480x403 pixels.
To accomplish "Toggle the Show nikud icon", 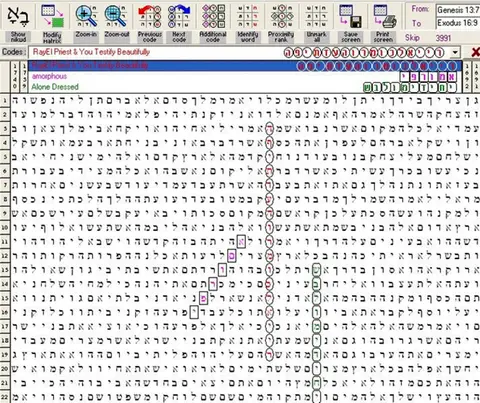I will click(x=18, y=16).
